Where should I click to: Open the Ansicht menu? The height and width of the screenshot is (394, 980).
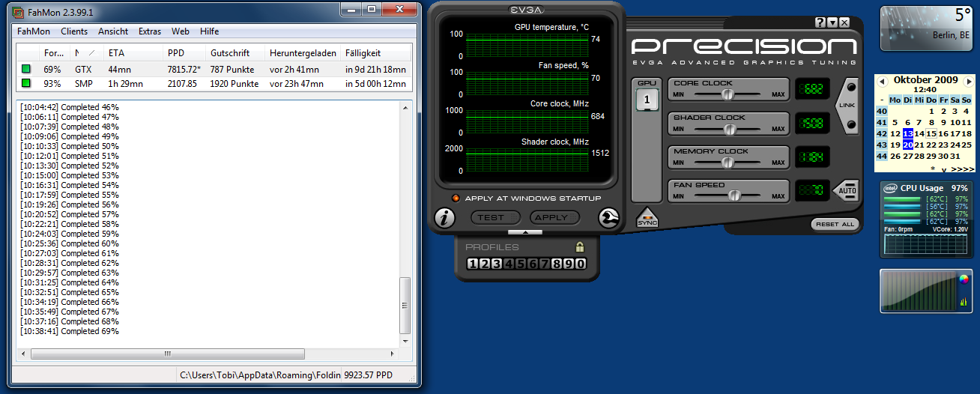point(113,31)
